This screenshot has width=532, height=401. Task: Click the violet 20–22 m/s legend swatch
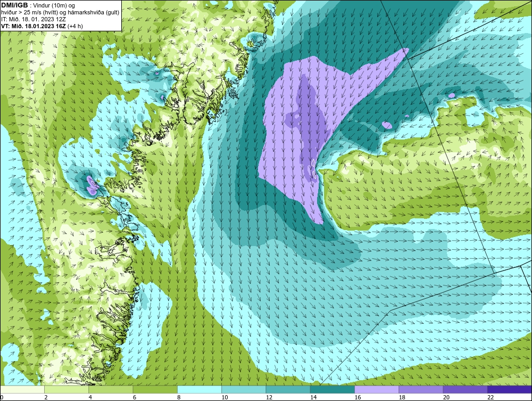click(465, 389)
